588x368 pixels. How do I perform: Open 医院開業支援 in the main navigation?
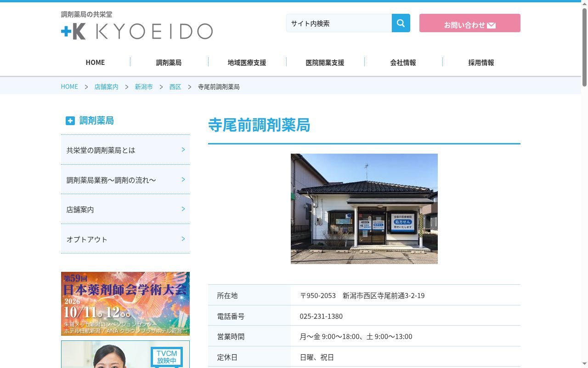pos(325,63)
